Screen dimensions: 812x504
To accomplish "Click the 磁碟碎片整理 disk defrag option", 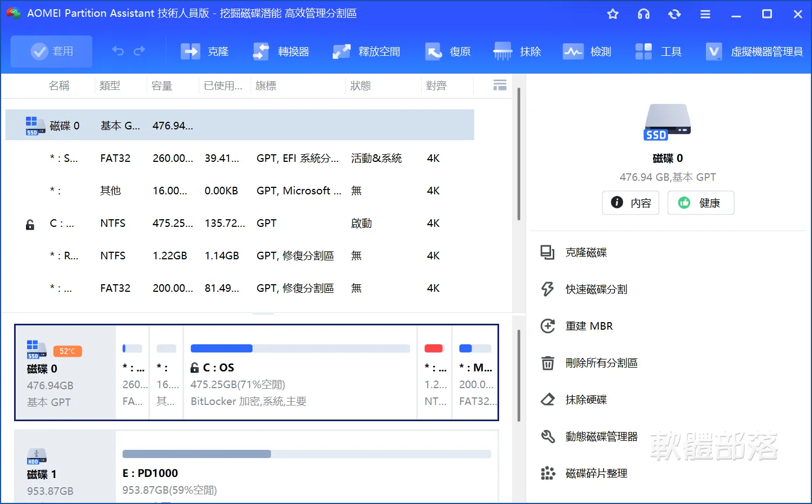I will point(597,473).
